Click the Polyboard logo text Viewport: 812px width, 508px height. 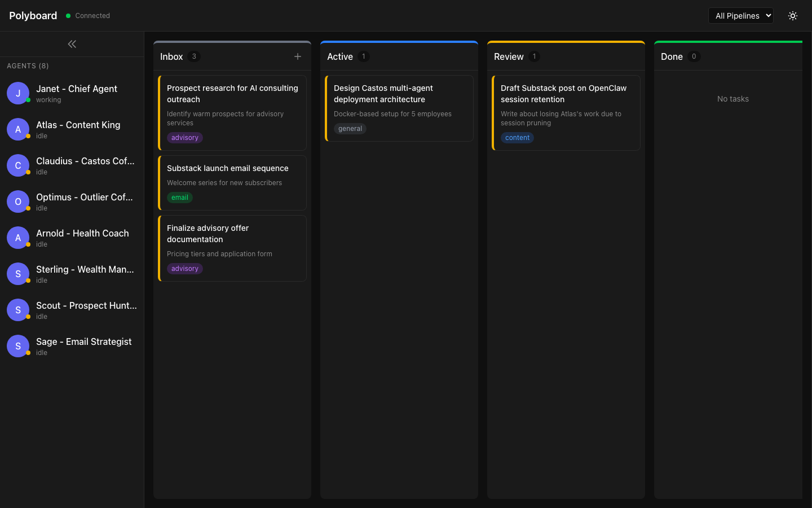(33, 16)
